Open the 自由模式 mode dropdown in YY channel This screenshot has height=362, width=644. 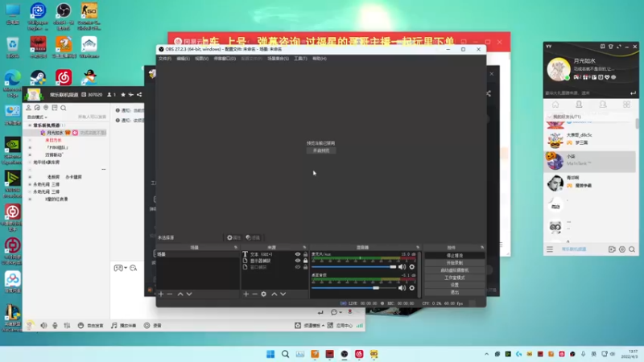(37, 117)
